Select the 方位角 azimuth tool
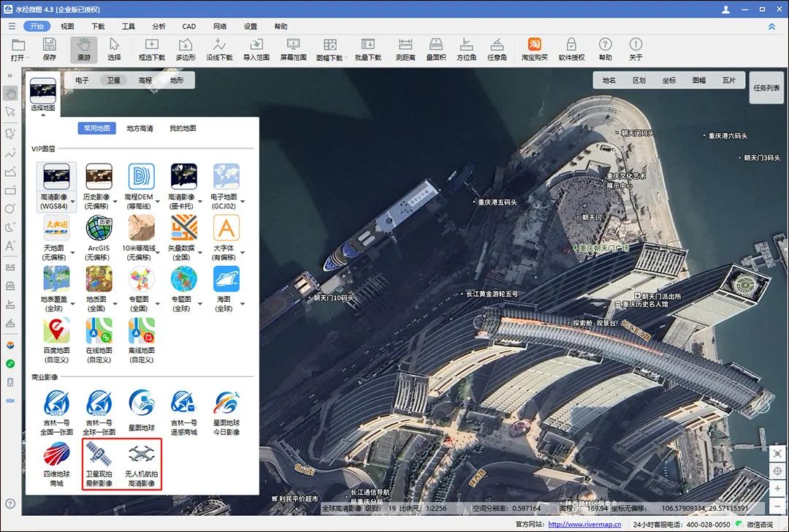This screenshot has height=532, width=789. [x=466, y=49]
